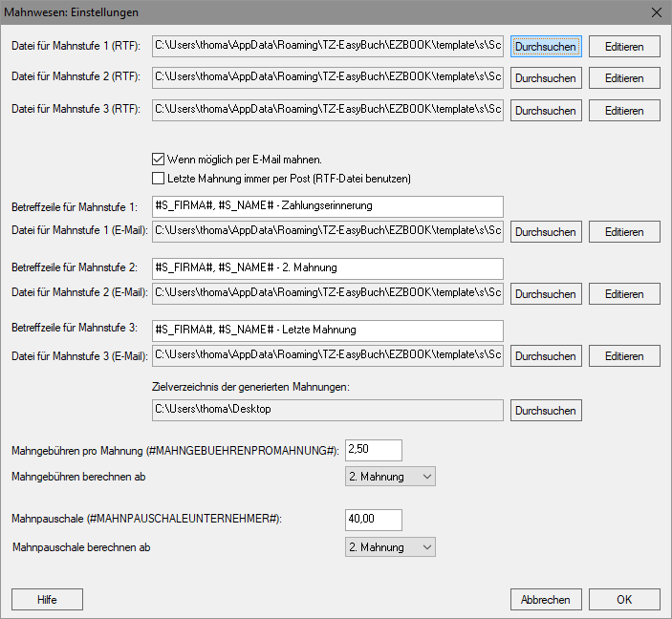
Task: Click the Mahnpauschale value field showing 40,00
Action: 374,520
